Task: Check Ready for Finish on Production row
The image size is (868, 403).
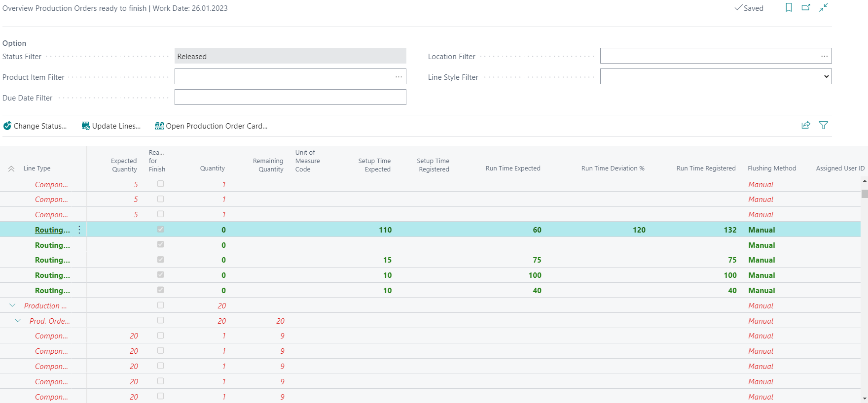Action: point(160,305)
